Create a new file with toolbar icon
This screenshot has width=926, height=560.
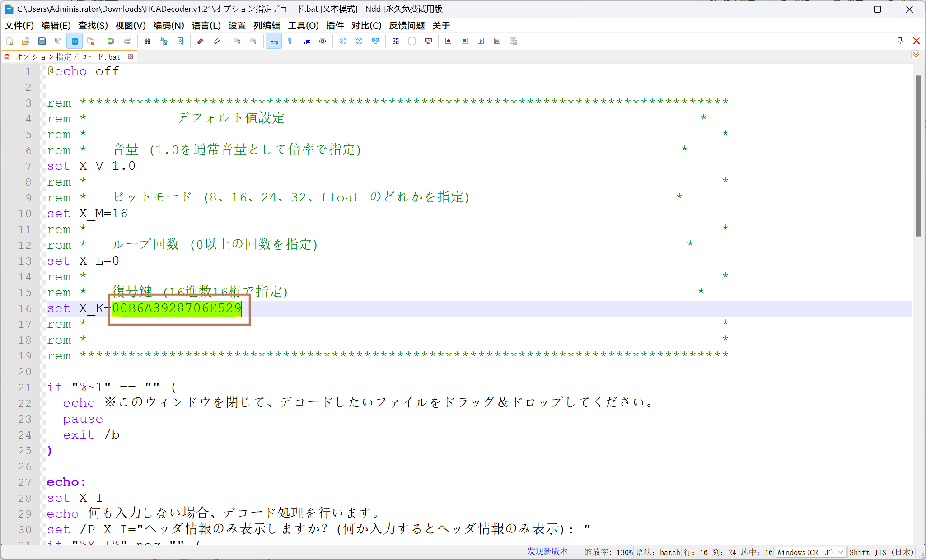(9, 41)
